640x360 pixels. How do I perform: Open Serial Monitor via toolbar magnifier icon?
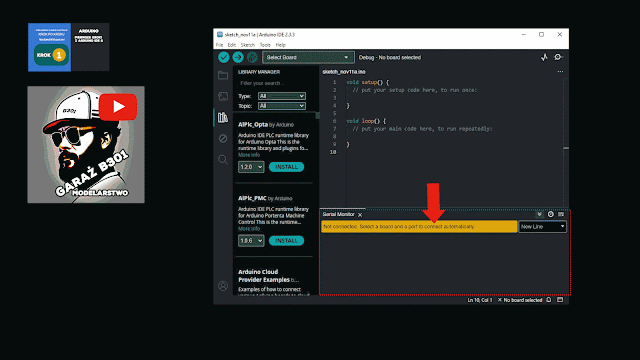click(558, 58)
